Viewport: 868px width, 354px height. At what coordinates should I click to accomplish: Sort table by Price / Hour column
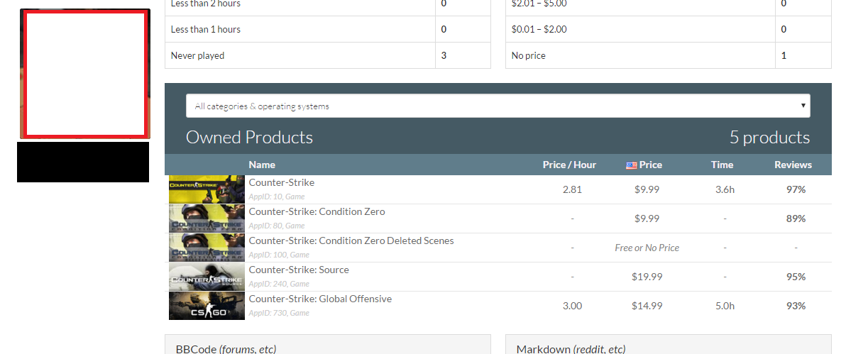(569, 165)
